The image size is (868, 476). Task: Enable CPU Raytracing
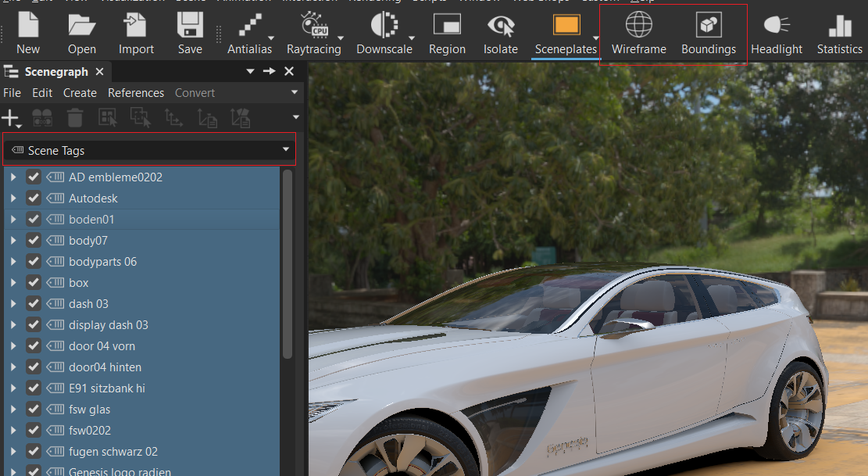[x=313, y=31]
